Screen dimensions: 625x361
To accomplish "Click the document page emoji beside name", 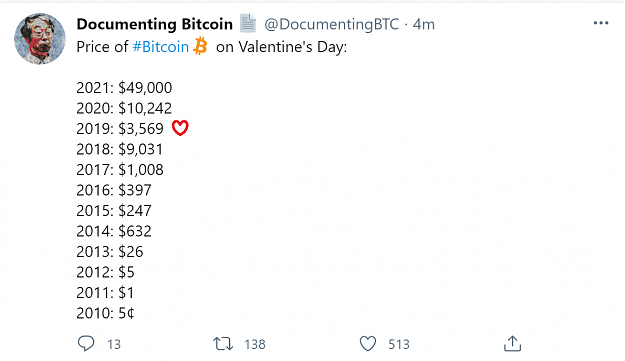I will [x=248, y=23].
